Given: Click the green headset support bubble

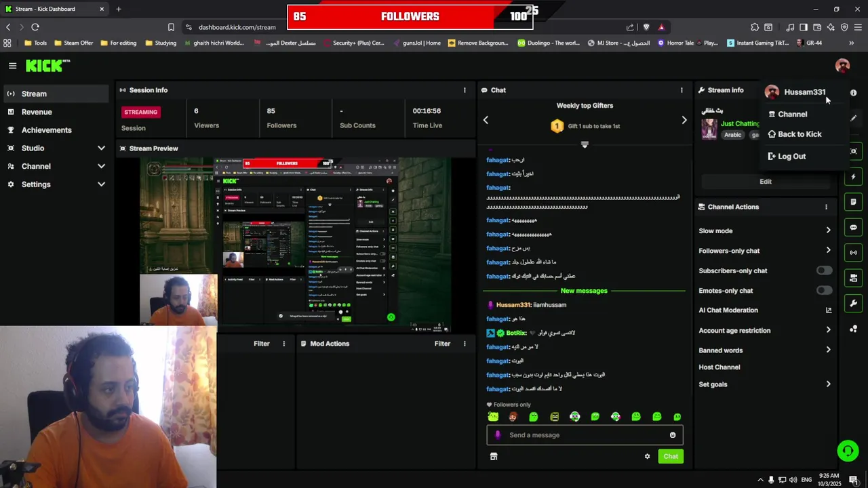Looking at the screenshot, I should (847, 451).
